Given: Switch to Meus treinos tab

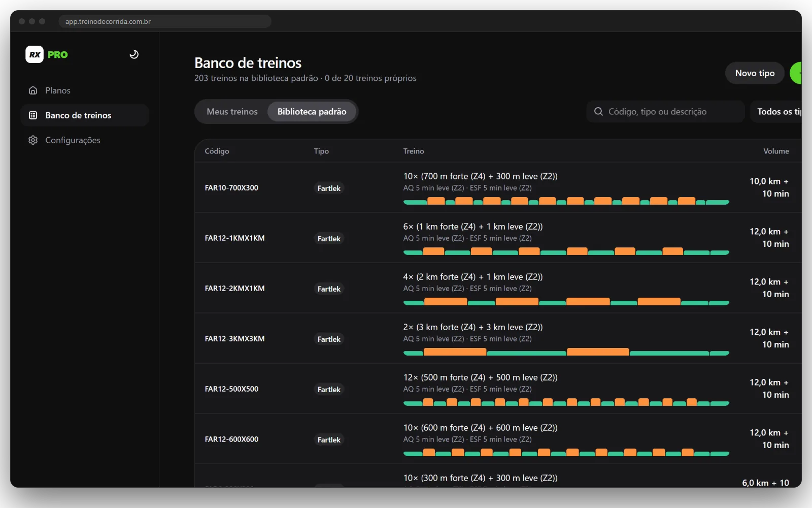Looking at the screenshot, I should coord(232,112).
